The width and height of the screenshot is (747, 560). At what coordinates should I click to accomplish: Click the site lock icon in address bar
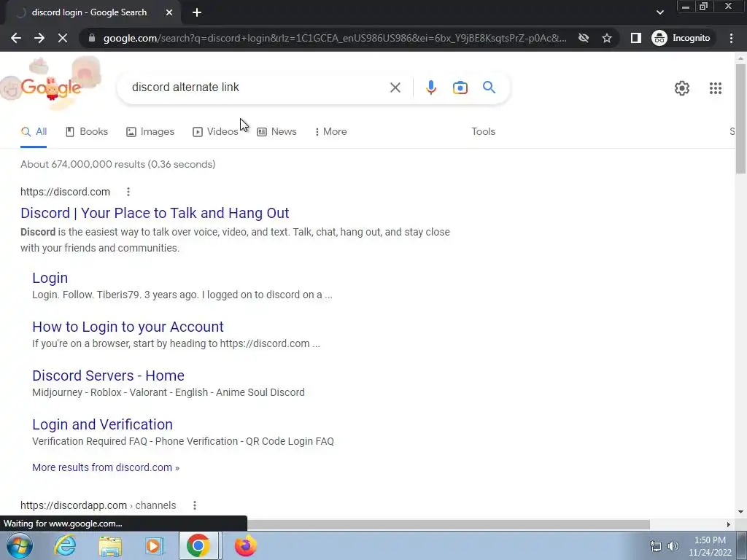[x=92, y=38]
